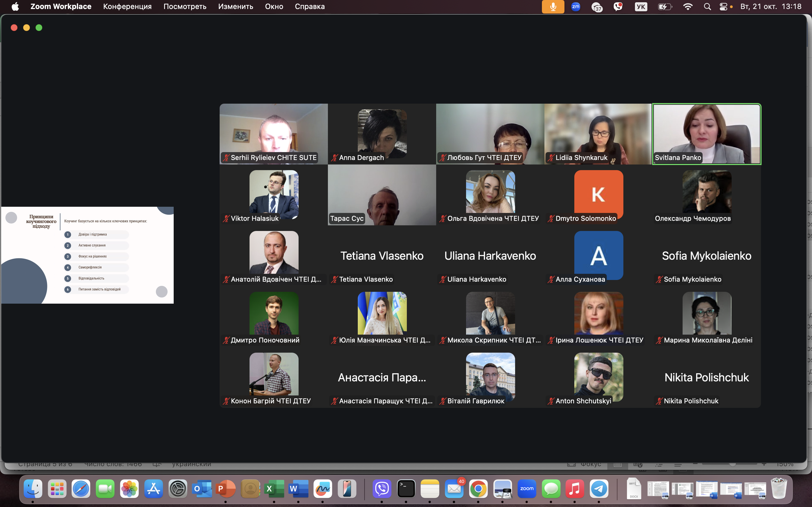812x507 pixels.
Task: Open the Wi-Fi status menu
Action: [688, 7]
